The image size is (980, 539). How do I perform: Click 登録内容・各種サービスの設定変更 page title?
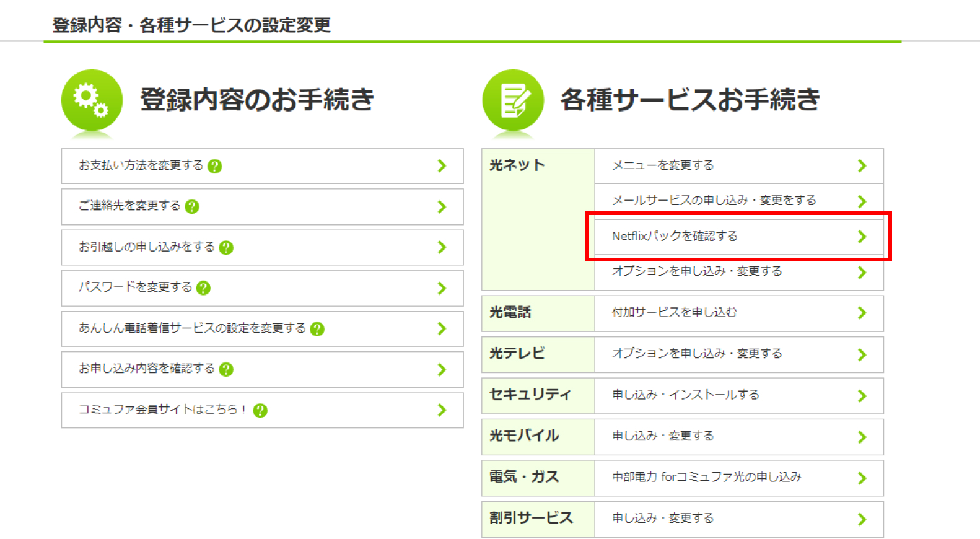point(191,25)
